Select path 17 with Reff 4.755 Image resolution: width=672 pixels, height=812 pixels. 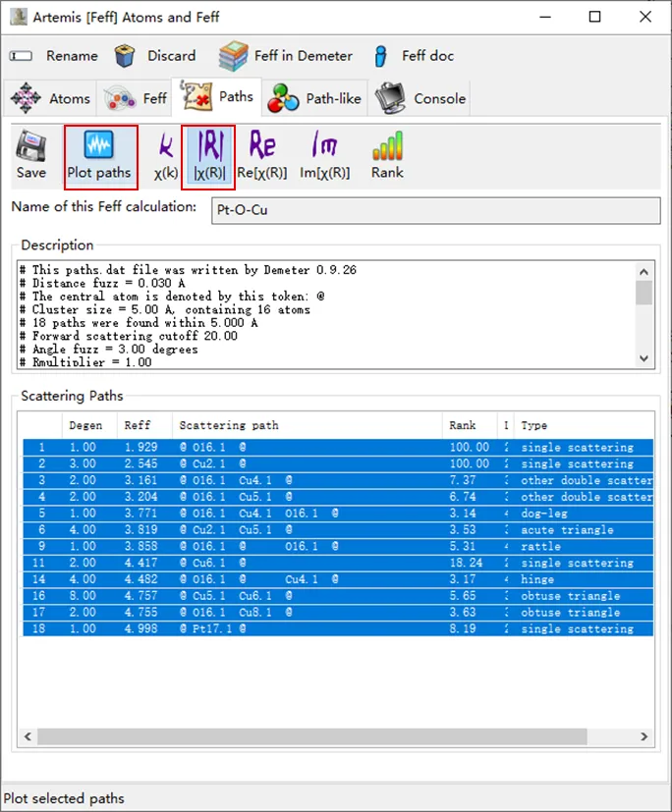pos(338,612)
